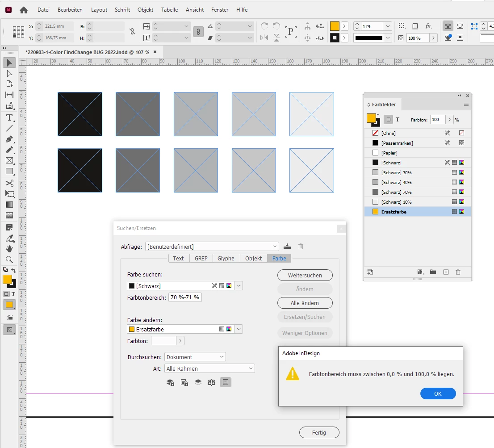Image resolution: width=494 pixels, height=448 pixels.
Task: Open the Farbe ändern color dropdown
Action: pyautogui.click(x=239, y=329)
